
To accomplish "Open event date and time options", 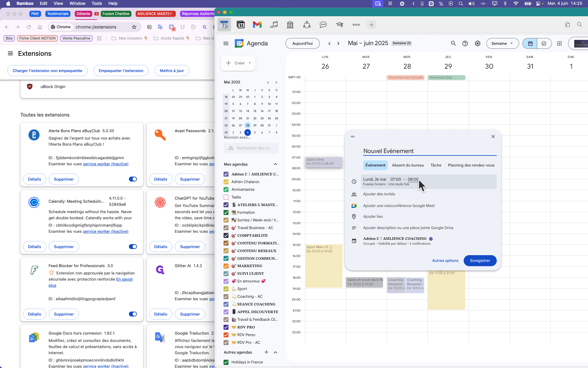I will tap(429, 182).
